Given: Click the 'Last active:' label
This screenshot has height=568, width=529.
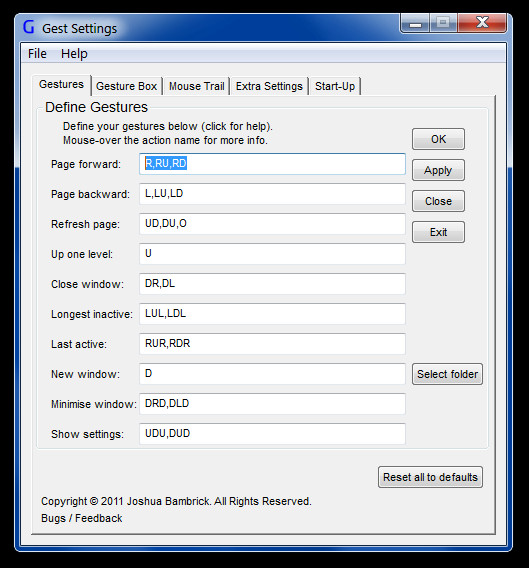Looking at the screenshot, I should pyautogui.click(x=79, y=344).
